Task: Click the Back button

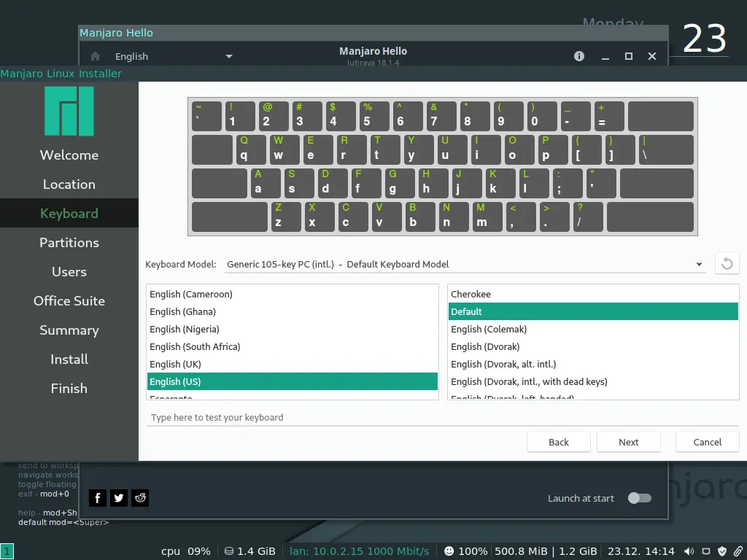Action: [x=558, y=442]
